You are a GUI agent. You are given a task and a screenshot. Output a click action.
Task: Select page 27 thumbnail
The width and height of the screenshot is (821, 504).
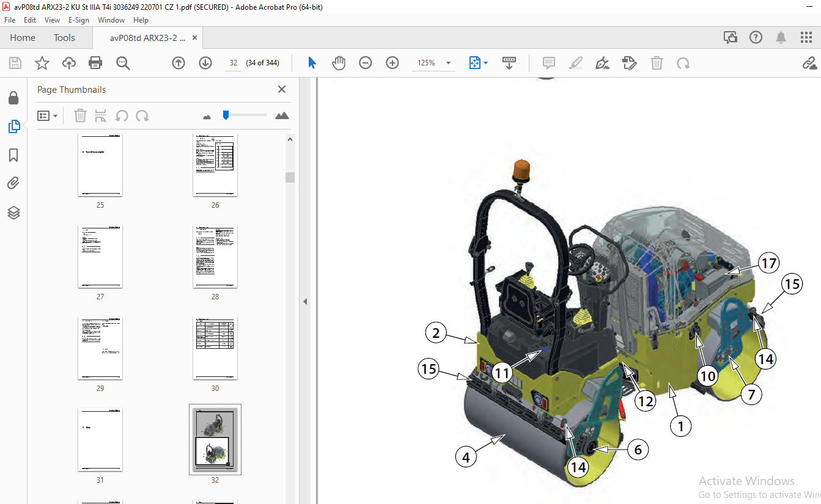click(100, 257)
